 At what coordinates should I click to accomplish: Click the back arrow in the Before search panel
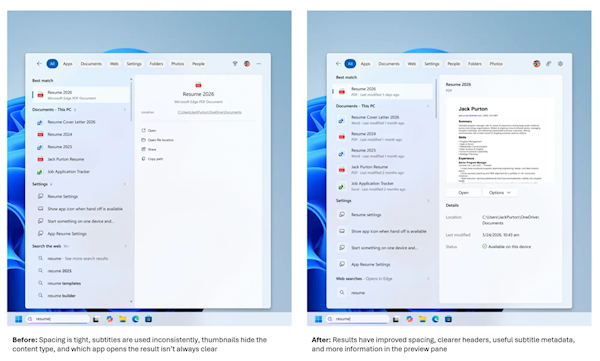(x=39, y=64)
